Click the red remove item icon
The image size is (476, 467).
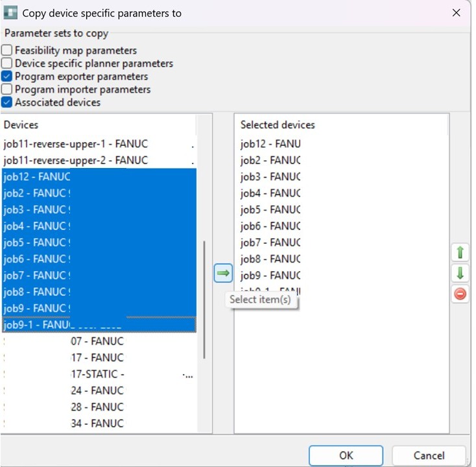[459, 294]
